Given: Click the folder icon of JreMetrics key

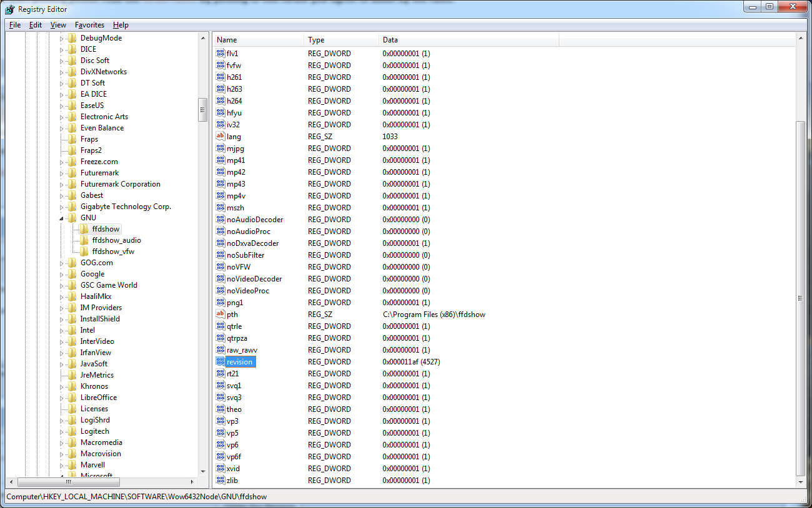Looking at the screenshot, I should point(73,375).
